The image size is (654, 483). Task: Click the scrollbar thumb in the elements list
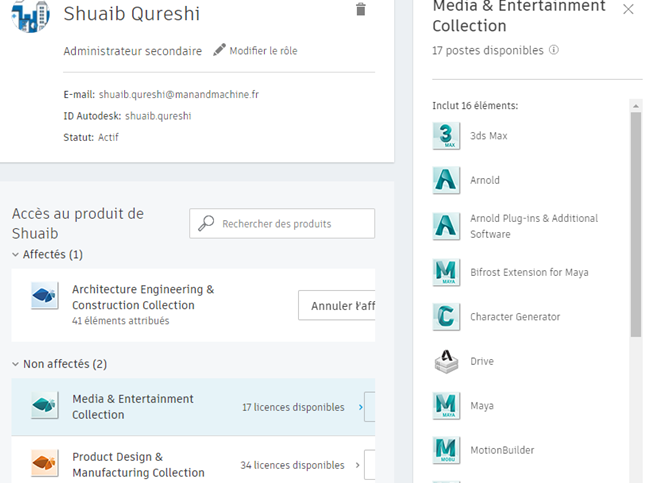(x=636, y=224)
